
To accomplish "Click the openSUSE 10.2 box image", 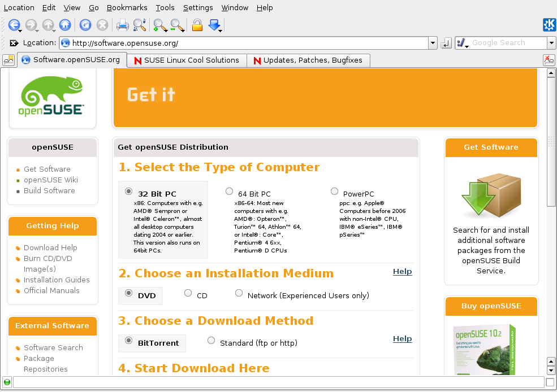I will click(485, 350).
